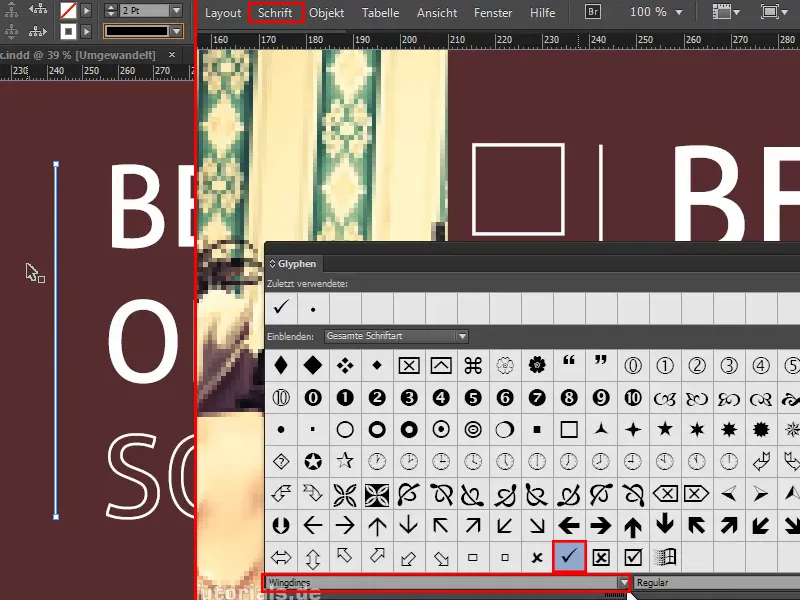Image resolution: width=800 pixels, height=600 pixels.
Task: Select the horizontal double arrow outline glyph
Action: coord(281,557)
